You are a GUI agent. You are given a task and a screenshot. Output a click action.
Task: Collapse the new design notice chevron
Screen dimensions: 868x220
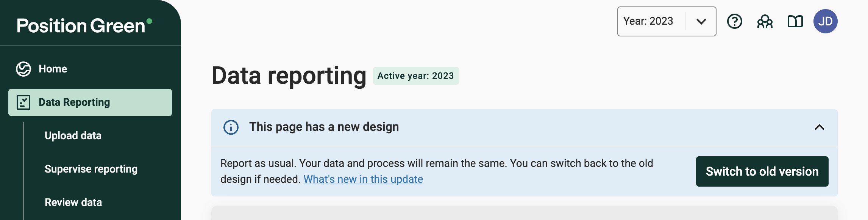819,127
